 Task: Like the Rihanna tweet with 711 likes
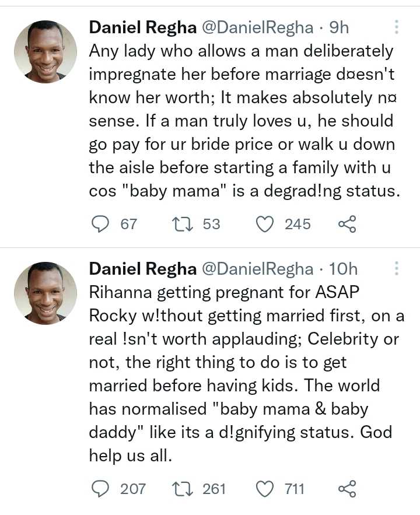(265, 488)
